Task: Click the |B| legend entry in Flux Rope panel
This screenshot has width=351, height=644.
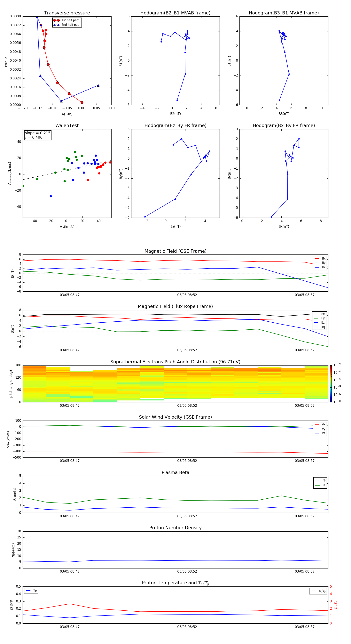Action: [x=320, y=327]
